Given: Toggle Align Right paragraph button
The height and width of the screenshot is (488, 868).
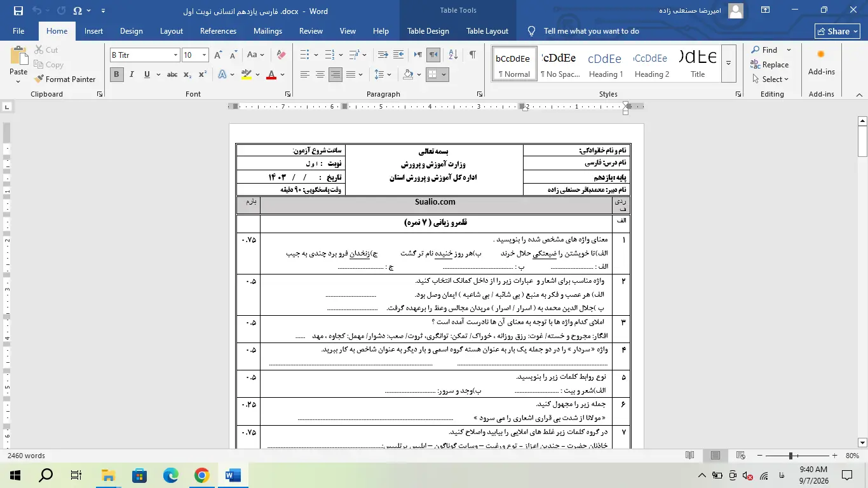Looking at the screenshot, I should pos(336,74).
